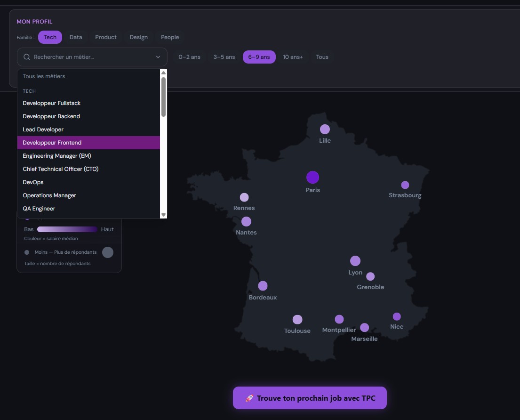Click the Toulouse city marker
520x420 pixels.
pos(297,320)
